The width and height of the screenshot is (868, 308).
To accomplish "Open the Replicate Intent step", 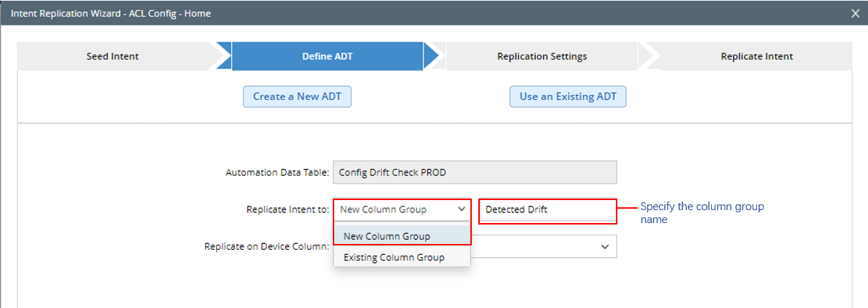I will click(756, 56).
